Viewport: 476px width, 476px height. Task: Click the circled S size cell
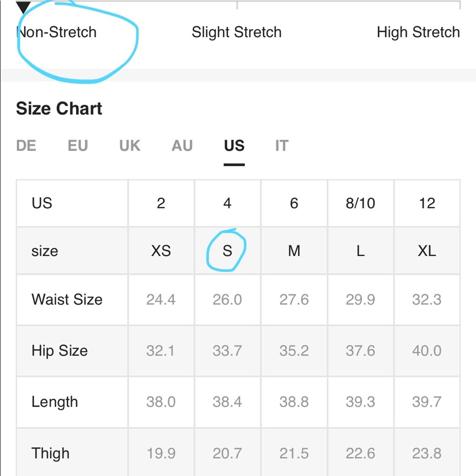pos(228,251)
